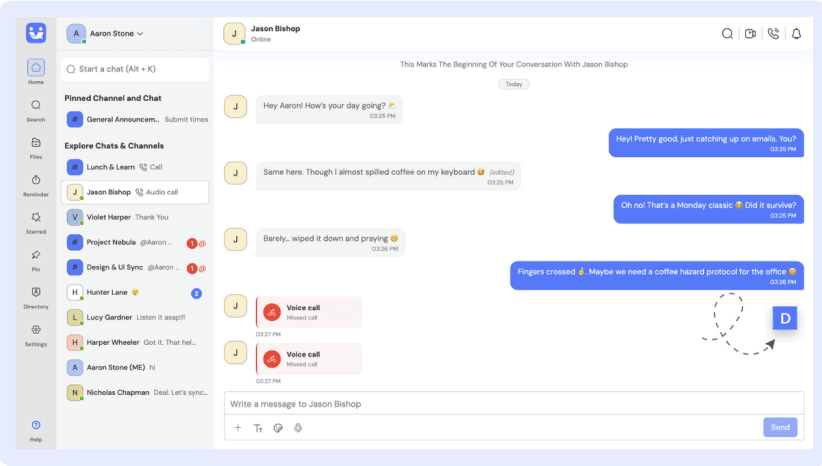The height and width of the screenshot is (466, 822).
Task: Click the plus attachment icon
Action: point(237,428)
